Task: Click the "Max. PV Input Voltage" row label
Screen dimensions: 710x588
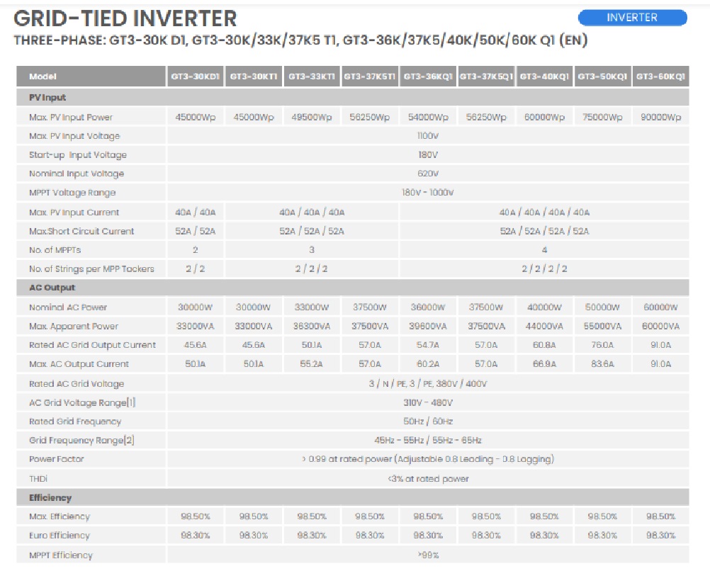Action: tap(74, 136)
